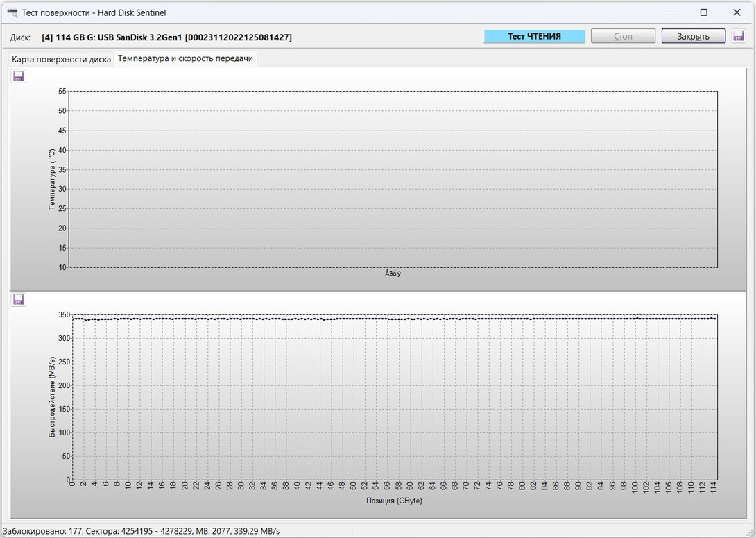The image size is (756, 538).
Task: Click the Тест ЧТЕНИЯ progress indicator
Action: (x=534, y=36)
